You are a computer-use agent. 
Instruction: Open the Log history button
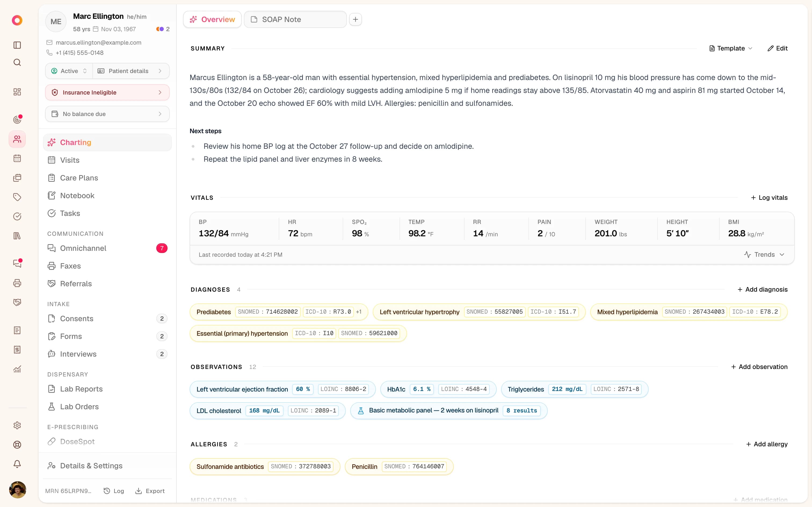114,491
